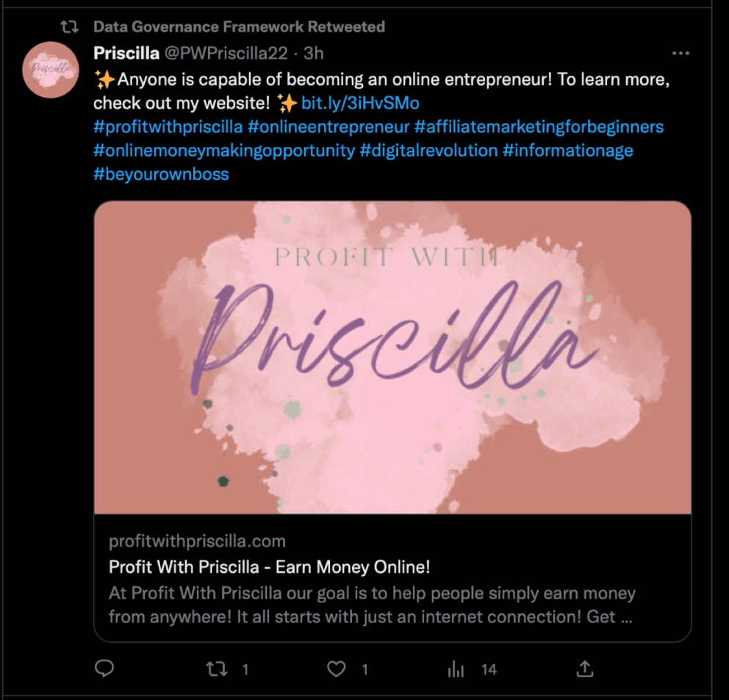Open the #beyourownboss hashtag
The height and width of the screenshot is (700, 729).
tap(161, 174)
